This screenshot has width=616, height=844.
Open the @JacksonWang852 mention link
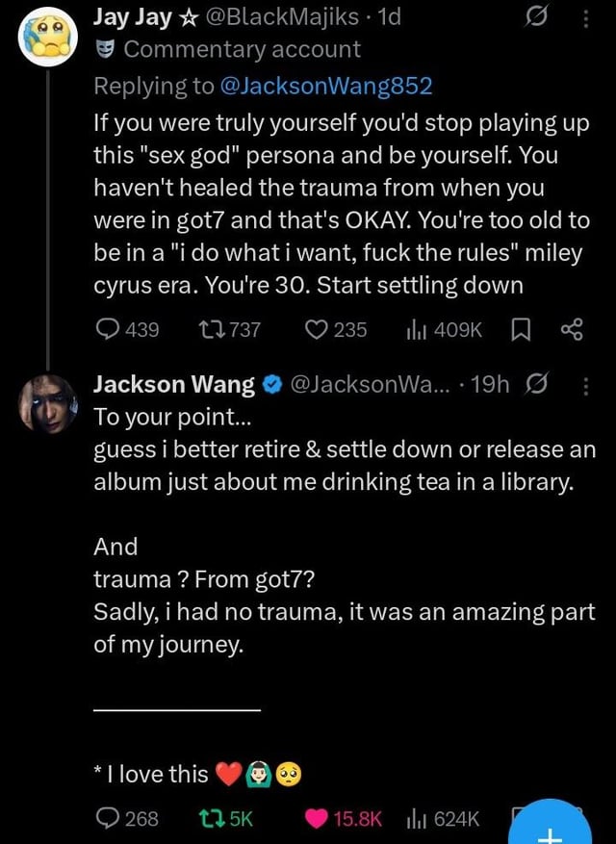click(326, 86)
